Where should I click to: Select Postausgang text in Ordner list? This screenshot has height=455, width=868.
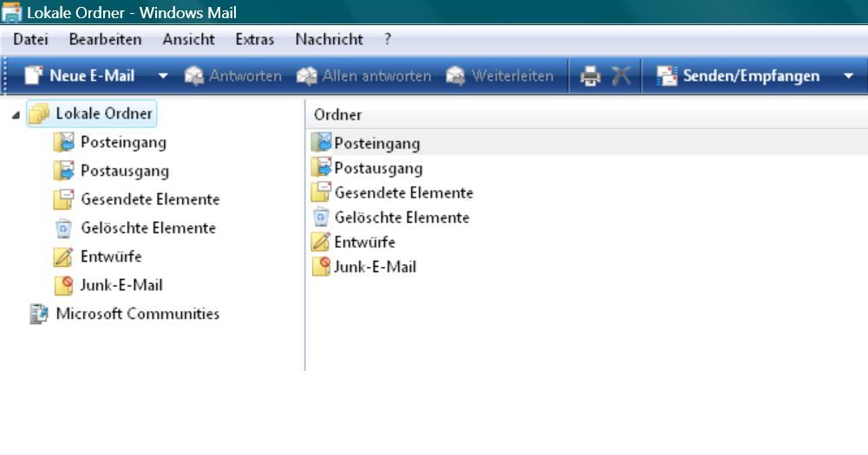379,168
